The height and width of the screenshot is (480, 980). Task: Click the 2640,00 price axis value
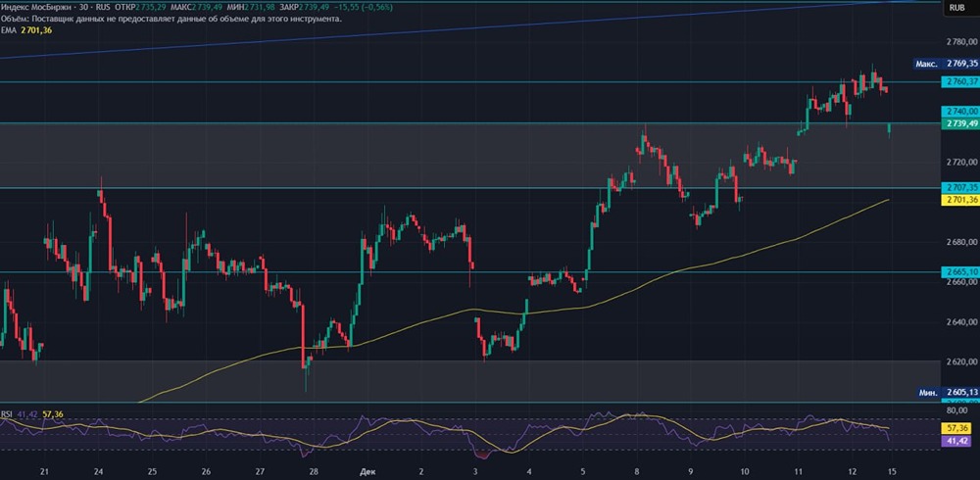tap(962, 322)
